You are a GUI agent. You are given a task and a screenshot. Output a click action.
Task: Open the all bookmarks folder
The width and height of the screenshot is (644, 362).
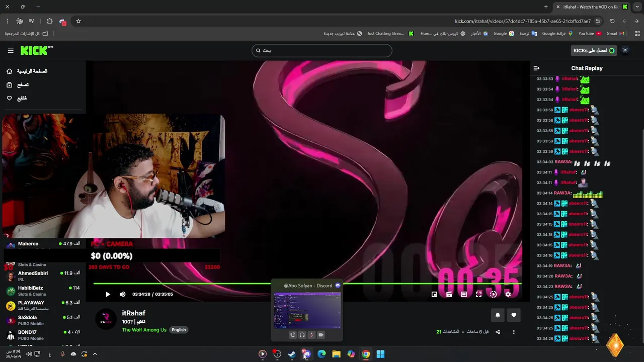coord(27,33)
